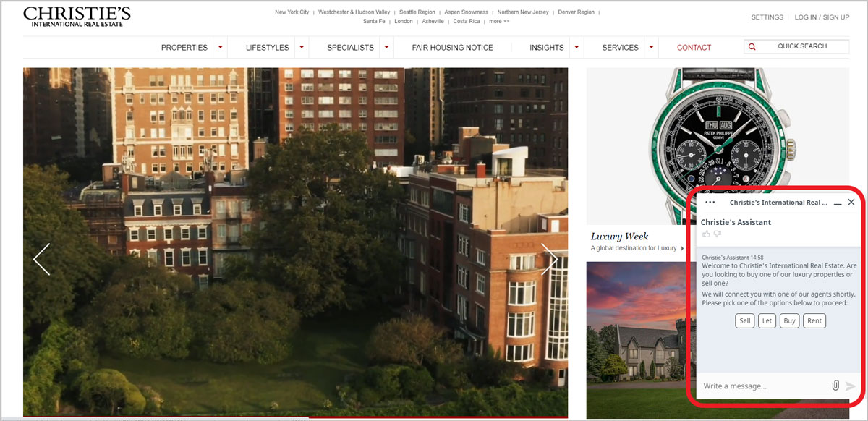Click the Log In / Sign Up link

822,17
